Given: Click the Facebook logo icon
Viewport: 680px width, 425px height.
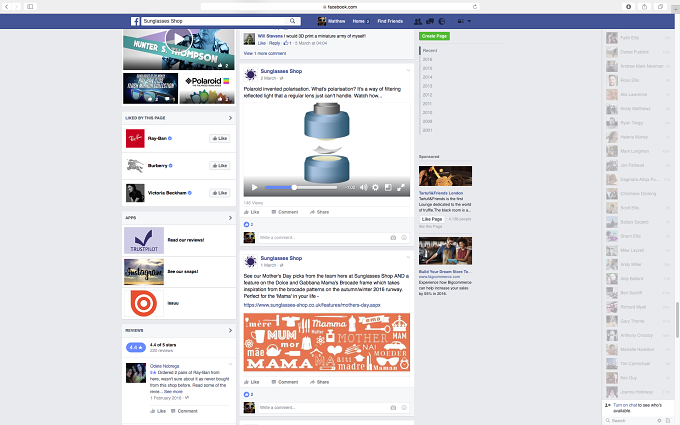Looking at the screenshot, I should 135,21.
